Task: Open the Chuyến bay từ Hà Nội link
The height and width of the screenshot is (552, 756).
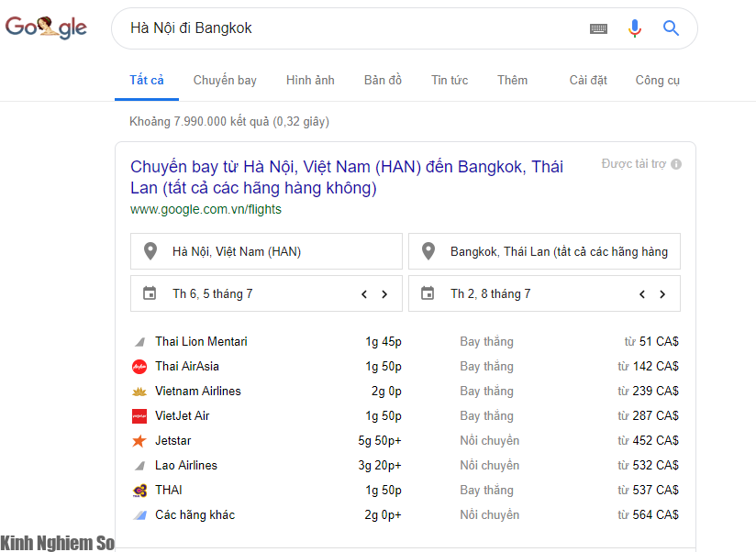Action: pyautogui.click(x=347, y=177)
